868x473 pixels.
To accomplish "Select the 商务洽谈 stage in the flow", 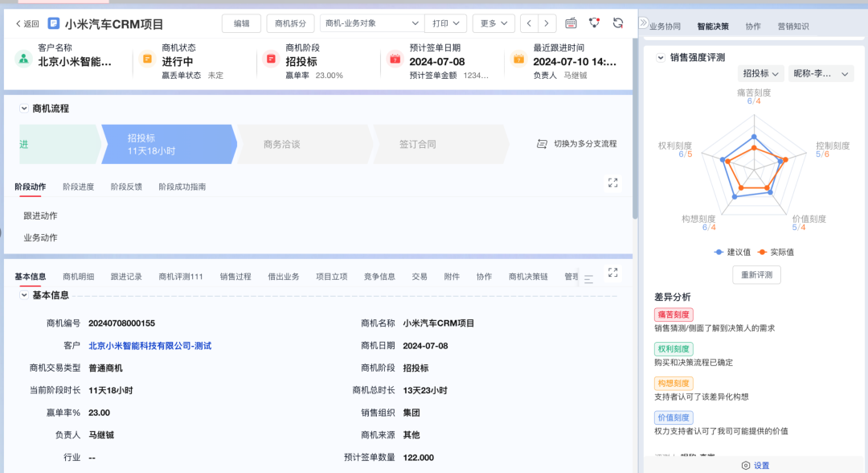I will point(305,144).
